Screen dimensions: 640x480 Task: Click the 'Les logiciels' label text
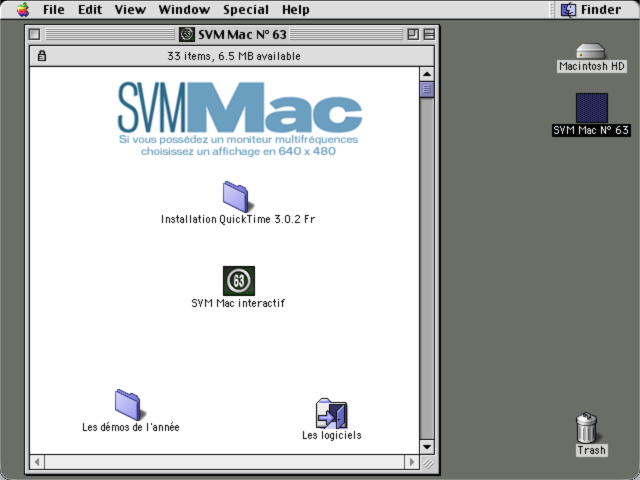[x=332, y=436]
